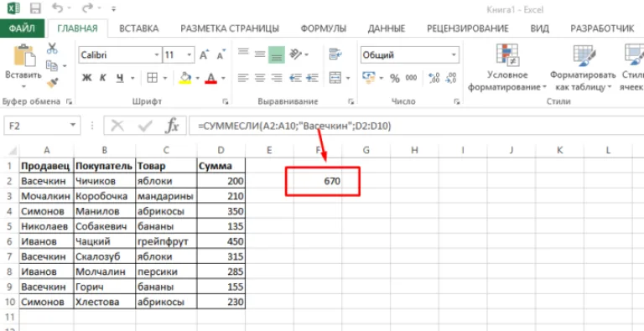Screen dimensions: 644x331
Task: Open borders dropdown arrow
Action: click(164, 78)
